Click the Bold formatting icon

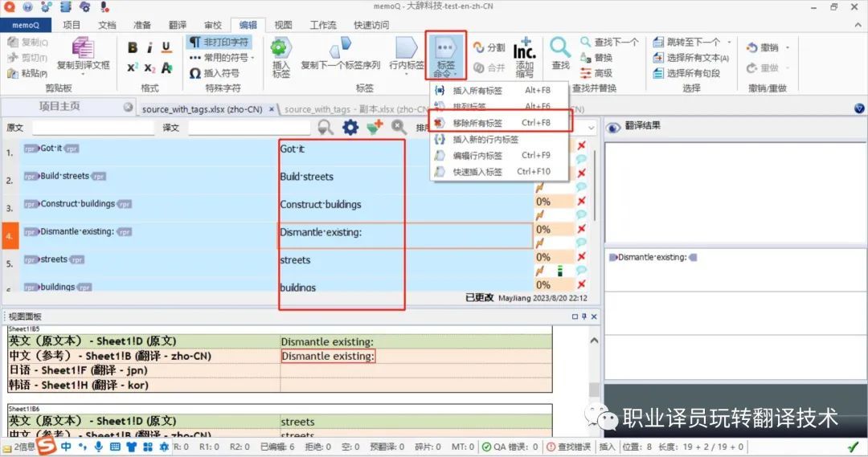pyautogui.click(x=133, y=48)
